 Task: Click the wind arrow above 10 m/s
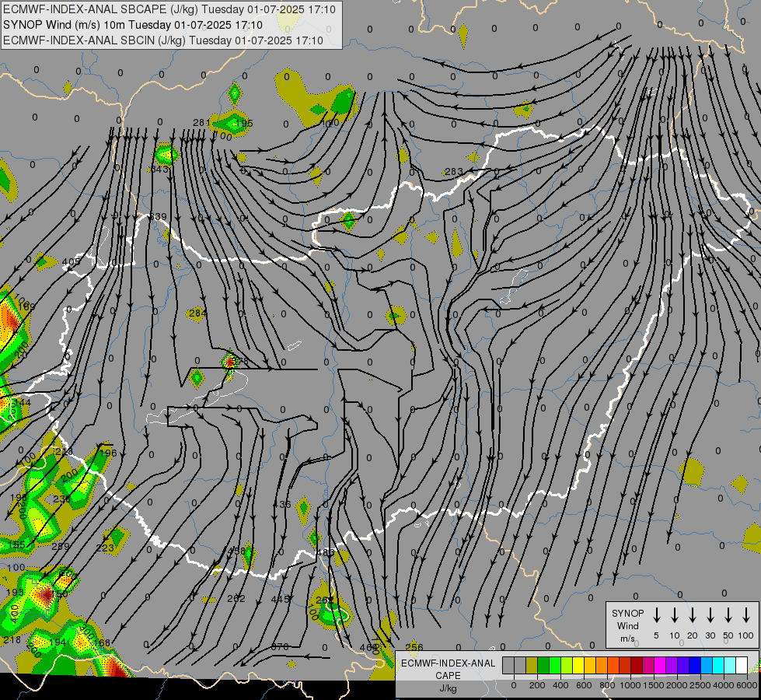tap(675, 615)
